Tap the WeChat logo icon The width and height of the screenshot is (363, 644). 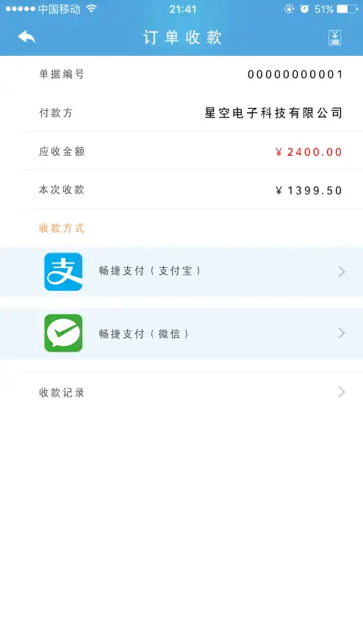tap(63, 333)
